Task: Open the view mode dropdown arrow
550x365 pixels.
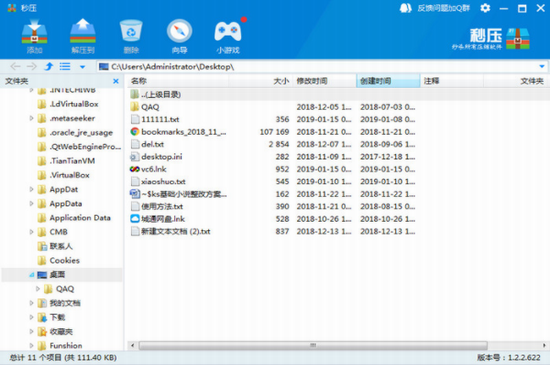Action: coord(82,67)
